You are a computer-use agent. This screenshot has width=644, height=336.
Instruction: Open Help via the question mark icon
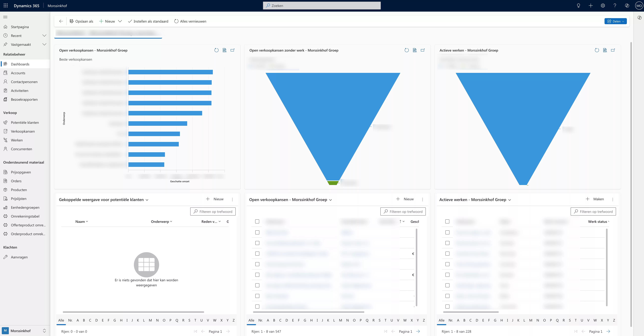(x=615, y=6)
